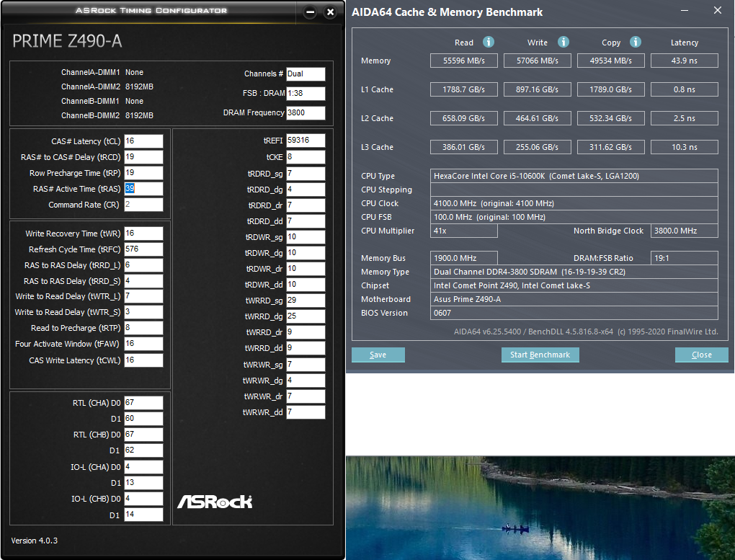The height and width of the screenshot is (560, 735).
Task: Click the Memory Copy value 49534 MB/s
Action: pos(611,61)
